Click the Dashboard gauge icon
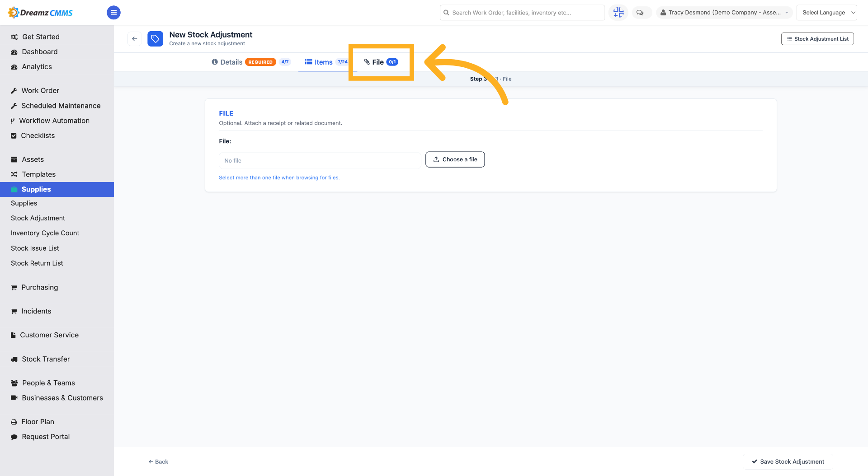The image size is (868, 476). [x=14, y=52]
